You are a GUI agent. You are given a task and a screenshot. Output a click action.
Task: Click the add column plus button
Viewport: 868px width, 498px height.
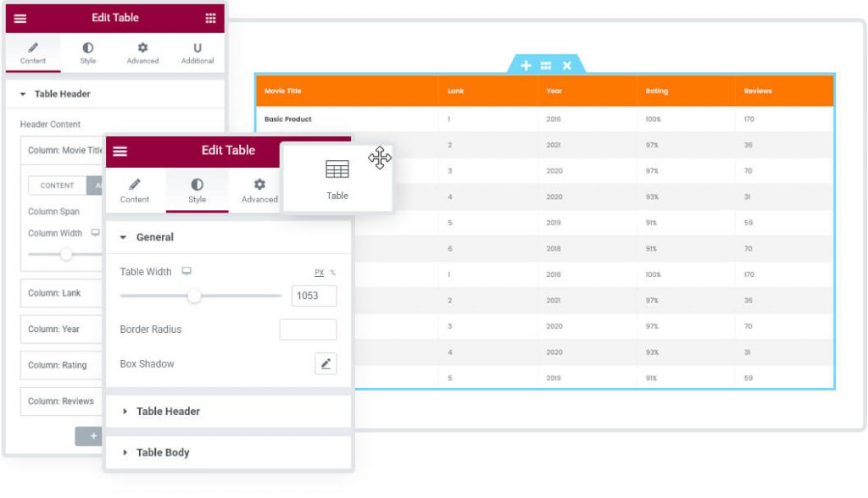point(90,436)
